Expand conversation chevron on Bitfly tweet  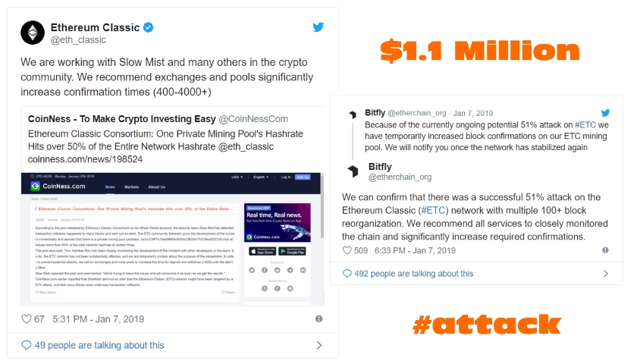(x=606, y=274)
